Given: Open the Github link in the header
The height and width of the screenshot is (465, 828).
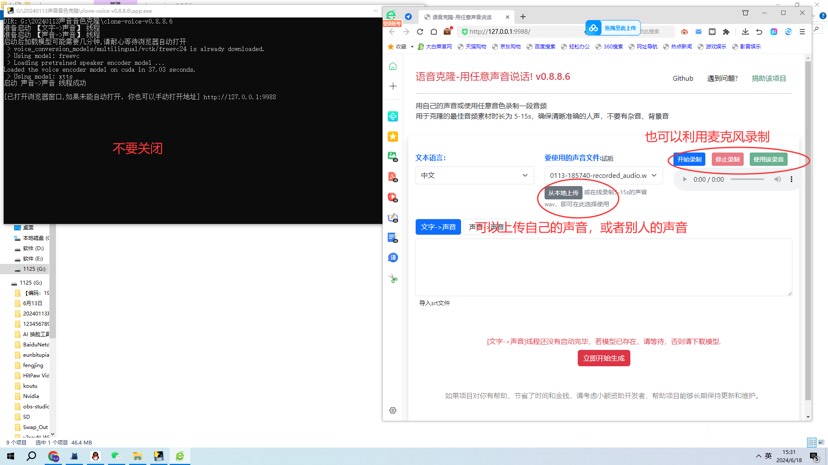Looking at the screenshot, I should coord(683,78).
